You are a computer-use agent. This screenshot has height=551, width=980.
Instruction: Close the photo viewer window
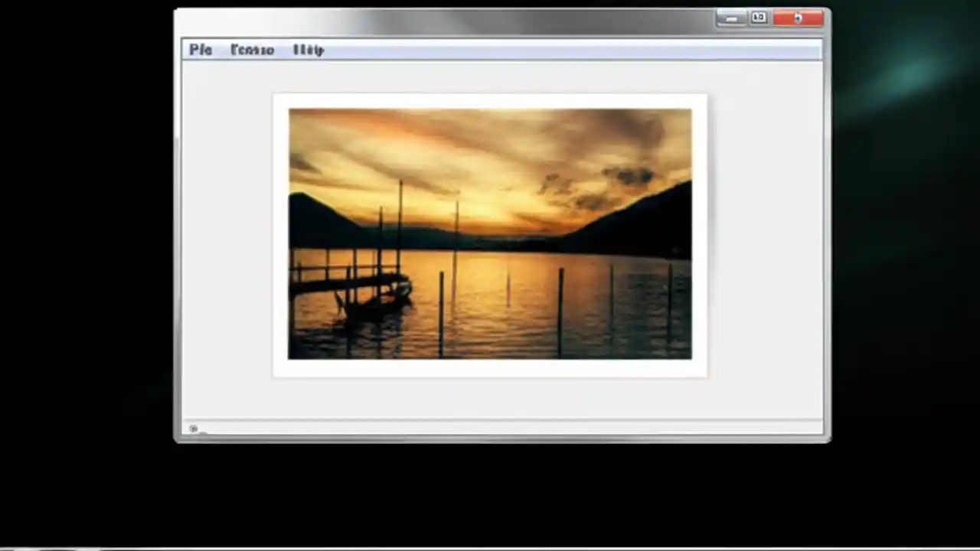coord(798,18)
